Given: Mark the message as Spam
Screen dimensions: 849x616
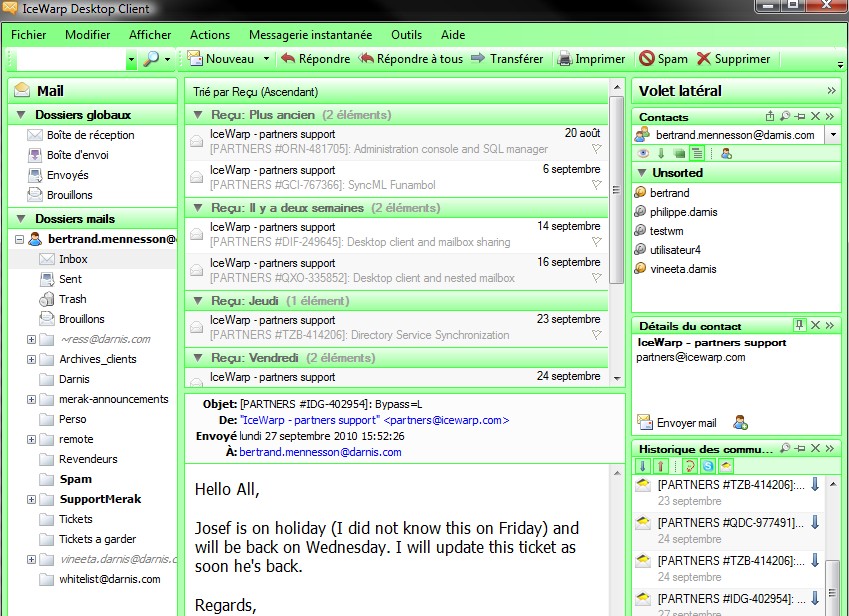Looking at the screenshot, I should click(647, 59).
